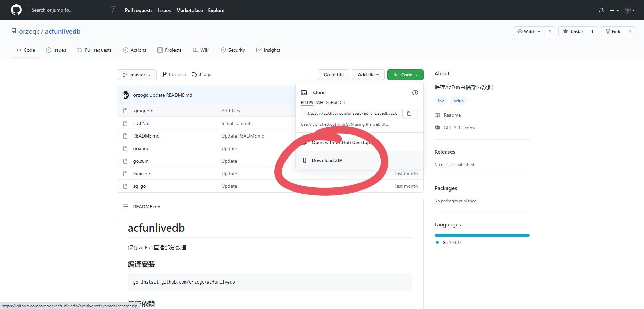644x309 pixels.
Task: Open the Releases heading link
Action: pos(445,152)
